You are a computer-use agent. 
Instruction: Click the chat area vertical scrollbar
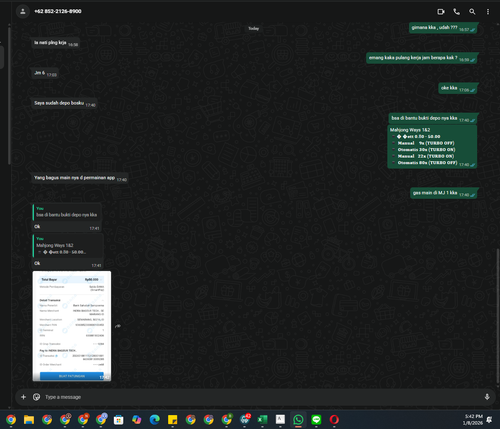pyautogui.click(x=497, y=316)
